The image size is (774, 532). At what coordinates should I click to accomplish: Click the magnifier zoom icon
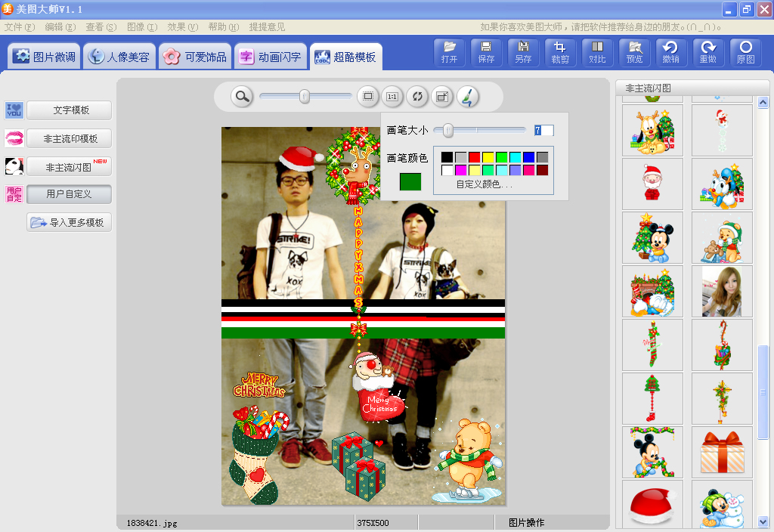coord(242,96)
